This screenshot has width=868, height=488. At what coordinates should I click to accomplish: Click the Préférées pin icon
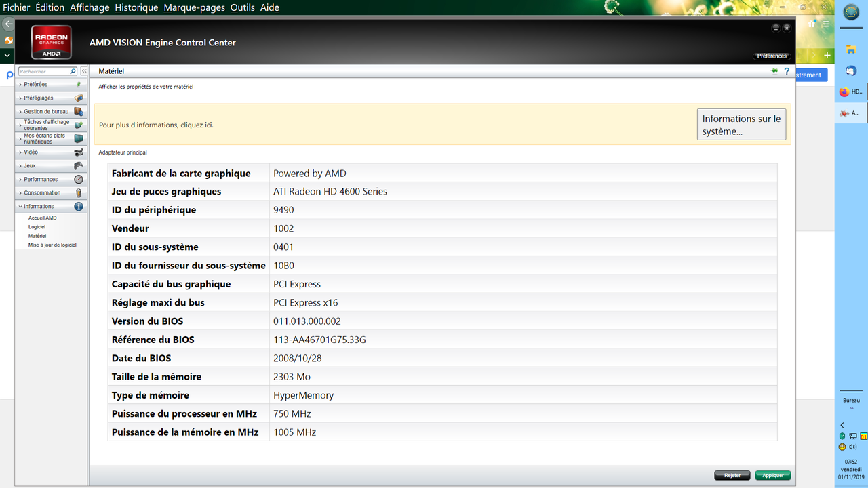pyautogui.click(x=79, y=85)
